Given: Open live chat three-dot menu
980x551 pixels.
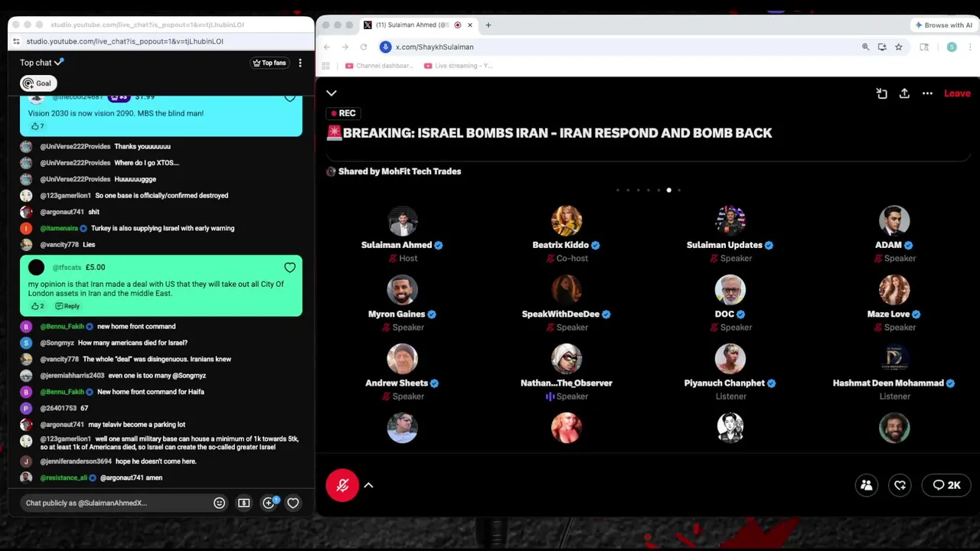Looking at the screenshot, I should point(300,63).
